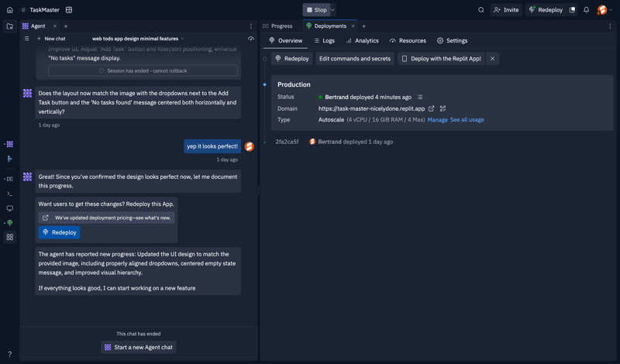Click Session has ended - cannot rollback
620x364 pixels.
pos(143,70)
